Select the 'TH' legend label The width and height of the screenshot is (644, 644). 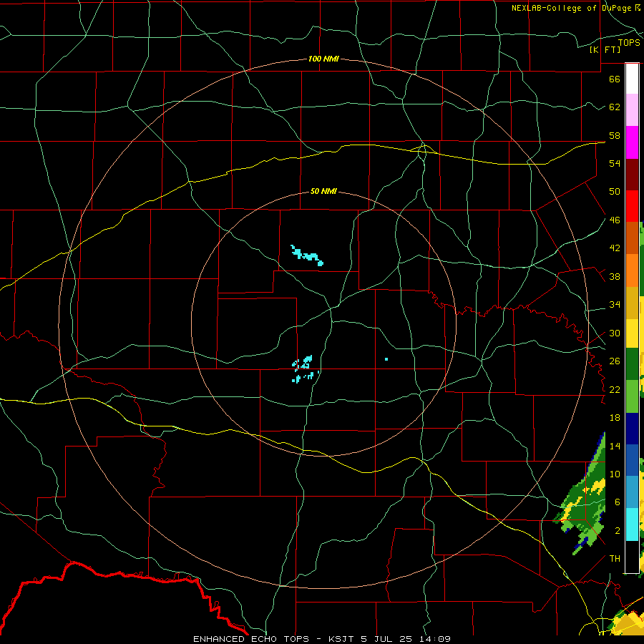615,559
